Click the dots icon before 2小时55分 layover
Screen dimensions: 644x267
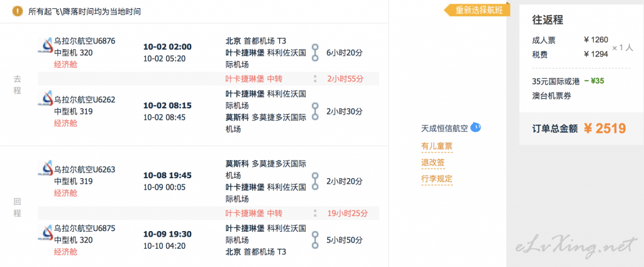tap(315, 79)
